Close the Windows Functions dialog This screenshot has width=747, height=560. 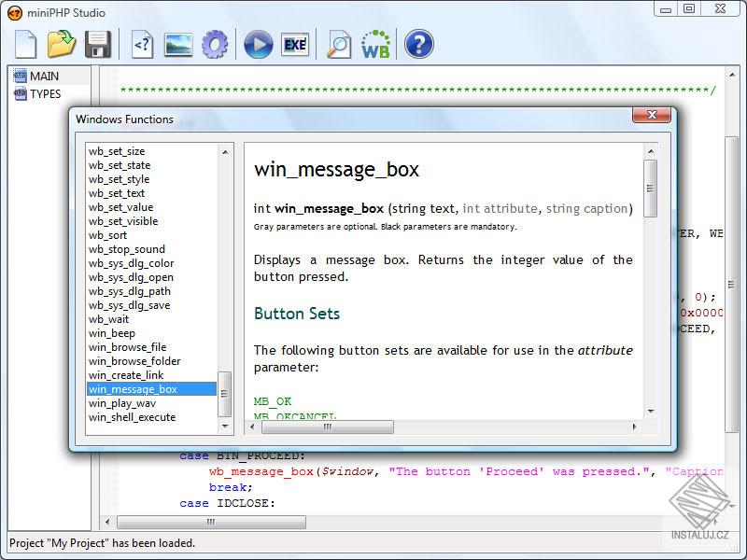(x=651, y=115)
